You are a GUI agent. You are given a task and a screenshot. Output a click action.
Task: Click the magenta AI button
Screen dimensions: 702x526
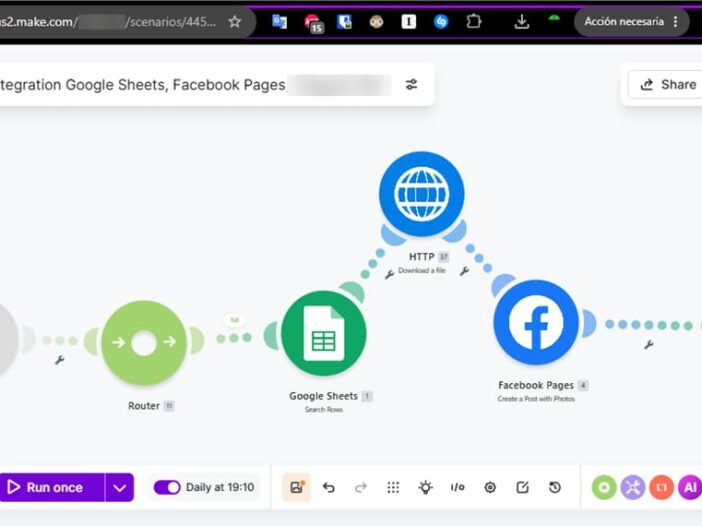[x=690, y=488]
